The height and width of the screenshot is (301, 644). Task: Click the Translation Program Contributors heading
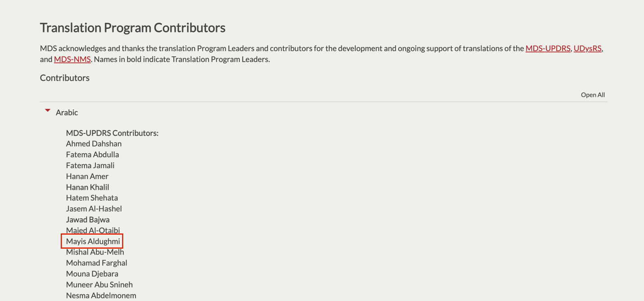click(x=132, y=27)
